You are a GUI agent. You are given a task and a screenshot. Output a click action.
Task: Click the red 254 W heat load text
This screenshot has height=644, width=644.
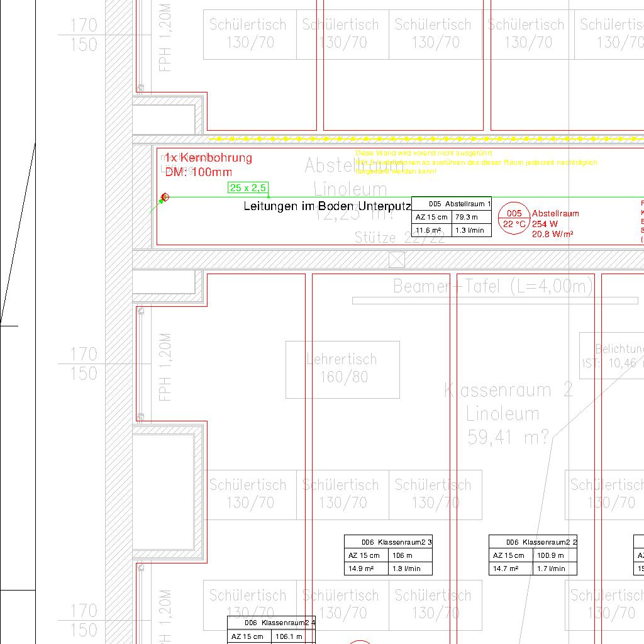click(x=545, y=224)
